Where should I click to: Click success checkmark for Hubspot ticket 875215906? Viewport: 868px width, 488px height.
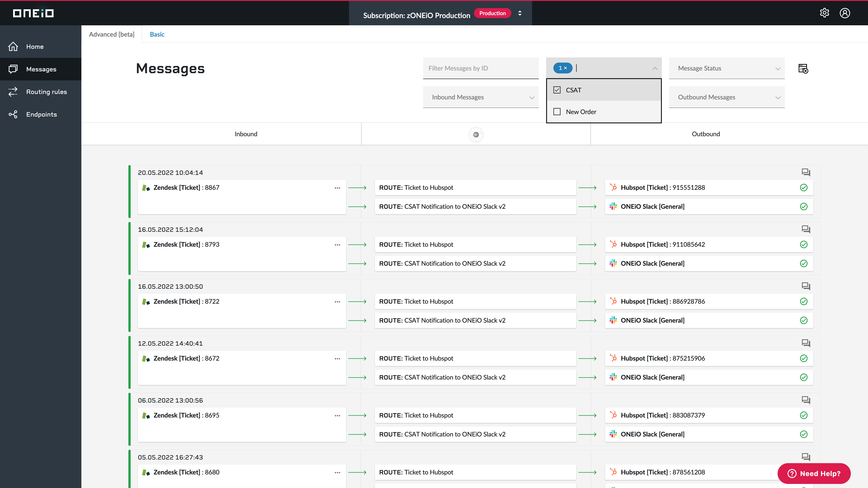[x=804, y=358]
